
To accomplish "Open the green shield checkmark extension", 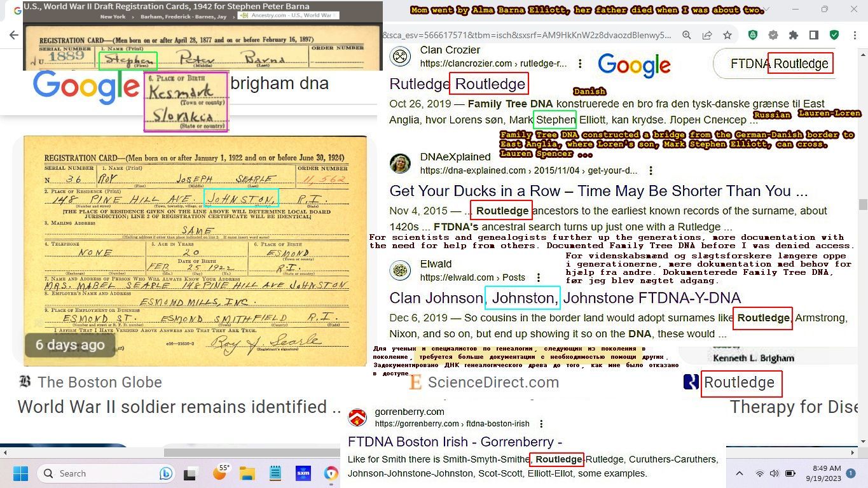I will (x=834, y=35).
